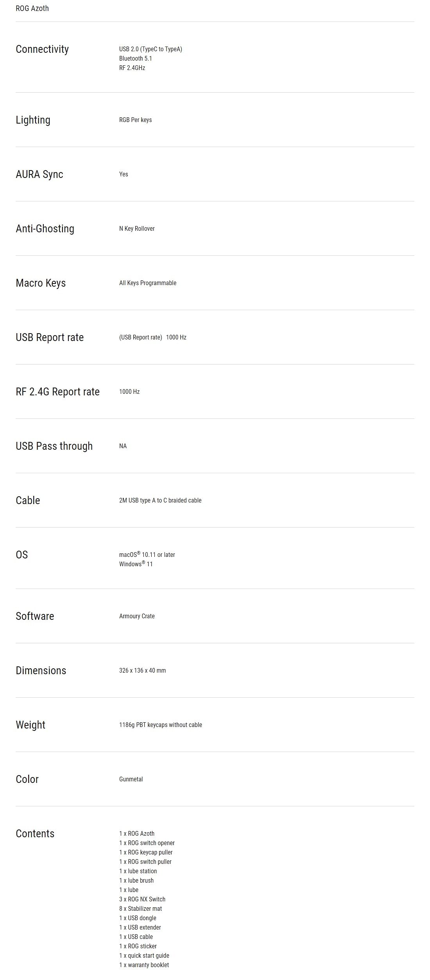Image resolution: width=430 pixels, height=980 pixels.
Task: Click the 326 x 136 x 40 mm dimensions
Action: pyautogui.click(x=143, y=670)
